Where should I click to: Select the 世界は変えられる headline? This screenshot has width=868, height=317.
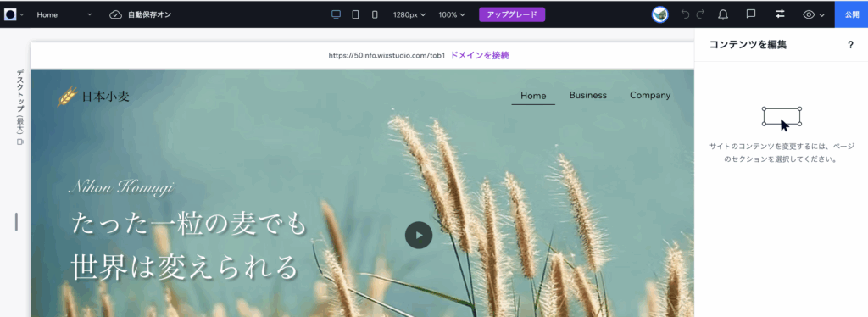(x=184, y=267)
